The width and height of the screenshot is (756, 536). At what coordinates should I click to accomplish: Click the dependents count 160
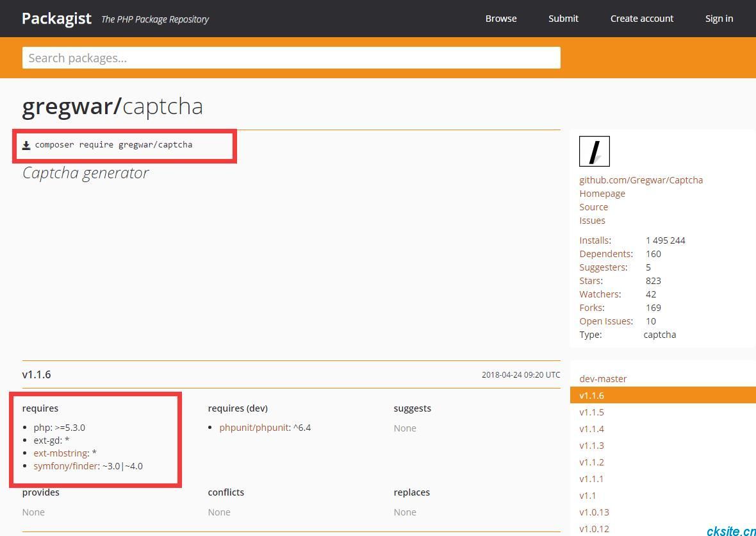coord(653,254)
